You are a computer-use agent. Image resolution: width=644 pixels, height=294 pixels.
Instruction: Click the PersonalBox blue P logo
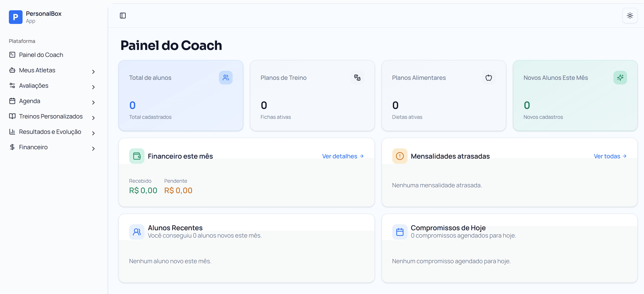(x=16, y=17)
